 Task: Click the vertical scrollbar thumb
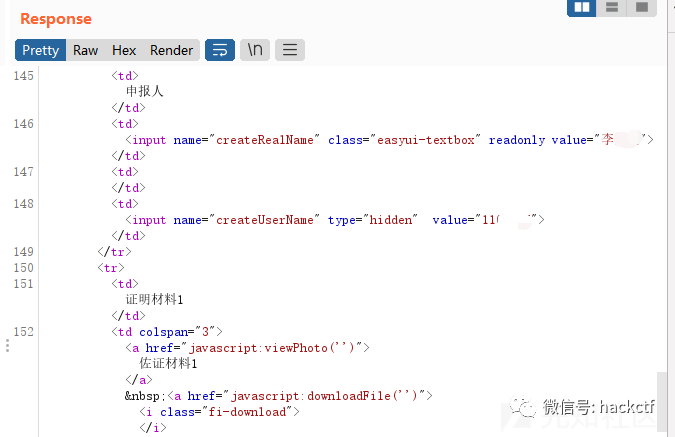click(x=661, y=400)
